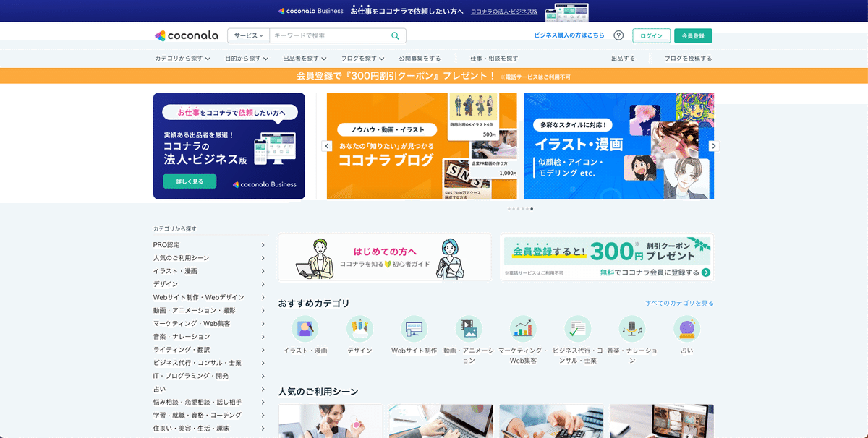The width and height of the screenshot is (868, 438).
Task: Expand the 人気のご利用シーン sidebar category
Action: click(263, 258)
